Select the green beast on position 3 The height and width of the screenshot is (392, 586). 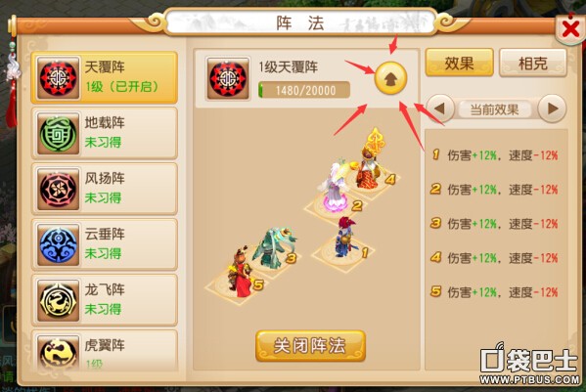tap(274, 248)
